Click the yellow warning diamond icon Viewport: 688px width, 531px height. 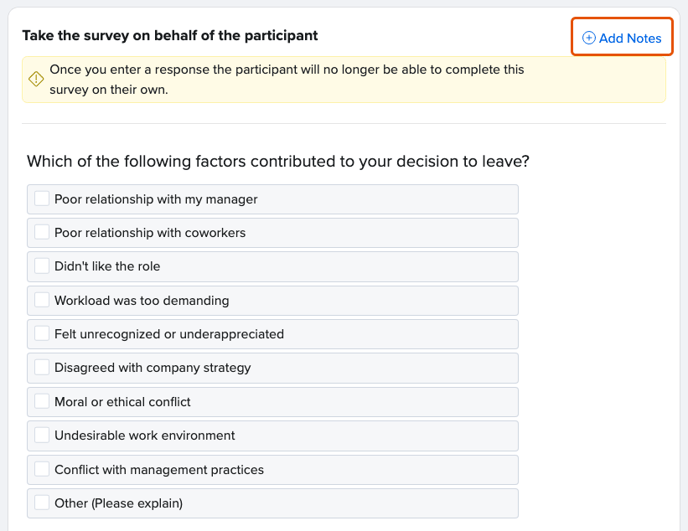[x=36, y=79]
